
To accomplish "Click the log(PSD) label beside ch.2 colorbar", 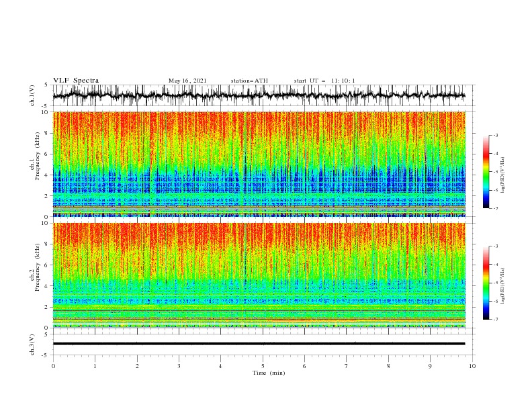I will [502, 285].
